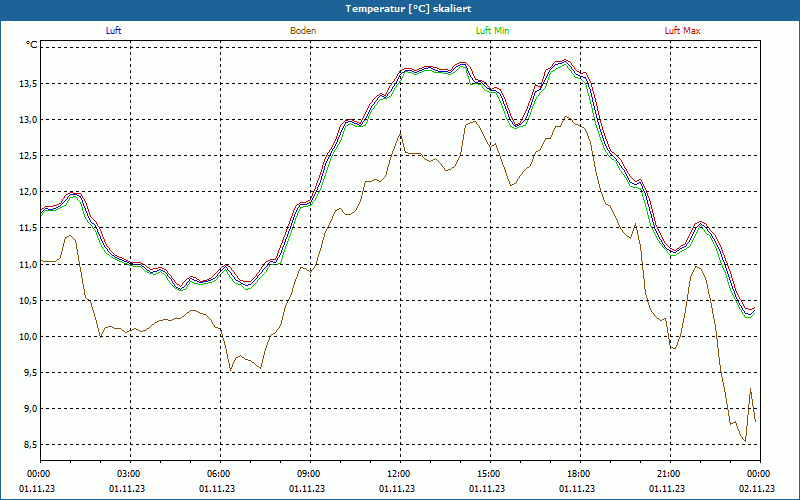
Task: Click the 21:00 x-axis time label
Action: point(670,474)
